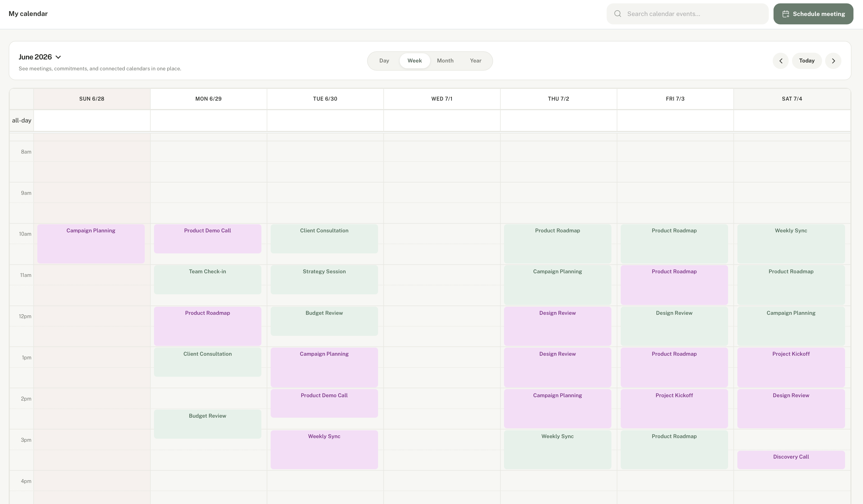Open Monday's Product Demo Call event
Screen dimensions: 863x504
(x=208, y=239)
